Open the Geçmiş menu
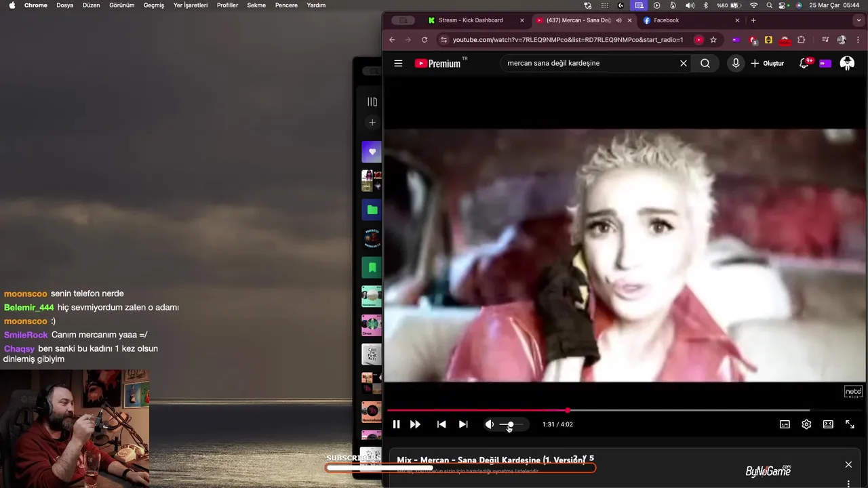868x488 pixels. [x=154, y=5]
